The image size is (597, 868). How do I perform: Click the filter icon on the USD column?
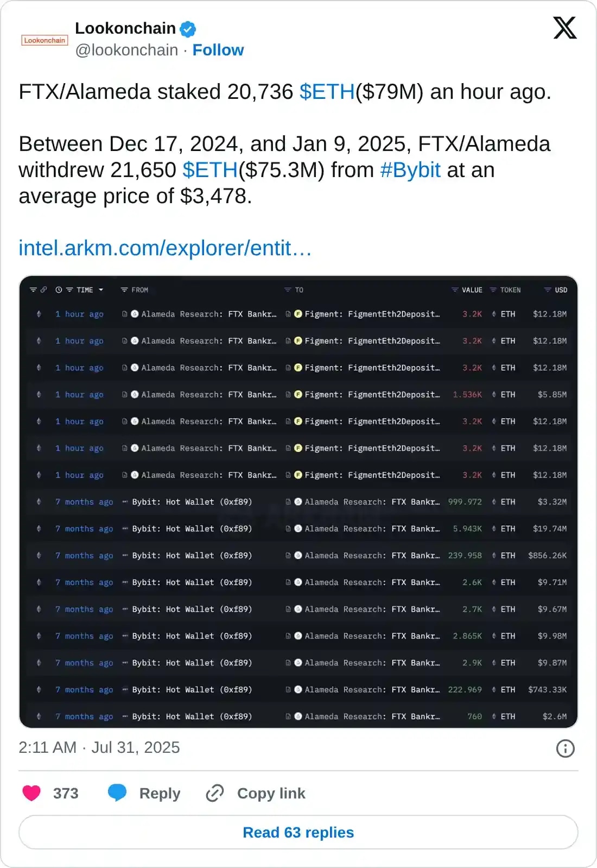point(547,290)
